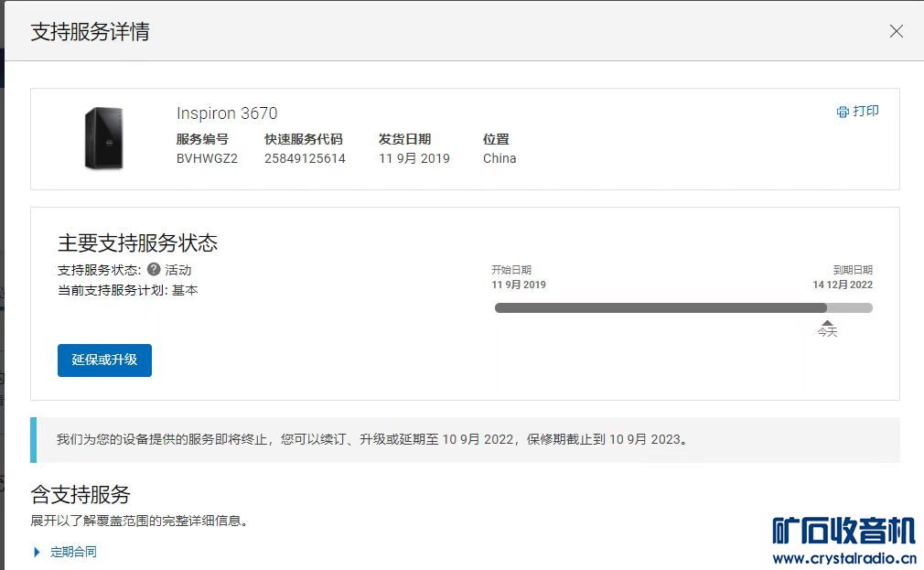Image resolution: width=924 pixels, height=570 pixels.
Task: Select the service tag BVHWGZ2
Action: tap(207, 158)
